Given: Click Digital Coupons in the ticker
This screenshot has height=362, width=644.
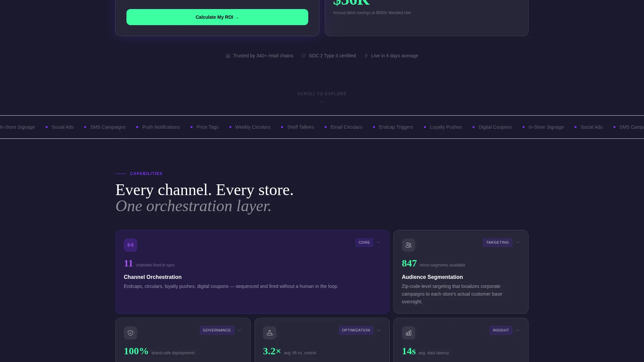Looking at the screenshot, I should pyautogui.click(x=495, y=127).
